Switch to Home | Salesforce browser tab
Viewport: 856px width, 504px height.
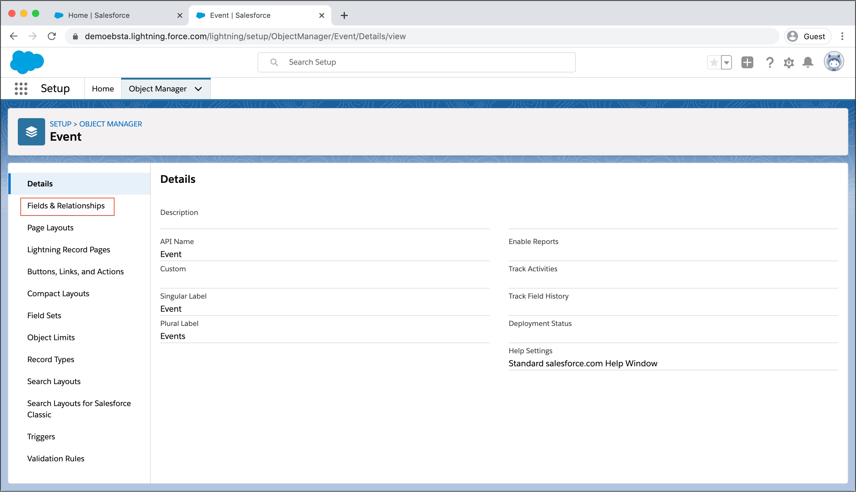click(x=99, y=15)
